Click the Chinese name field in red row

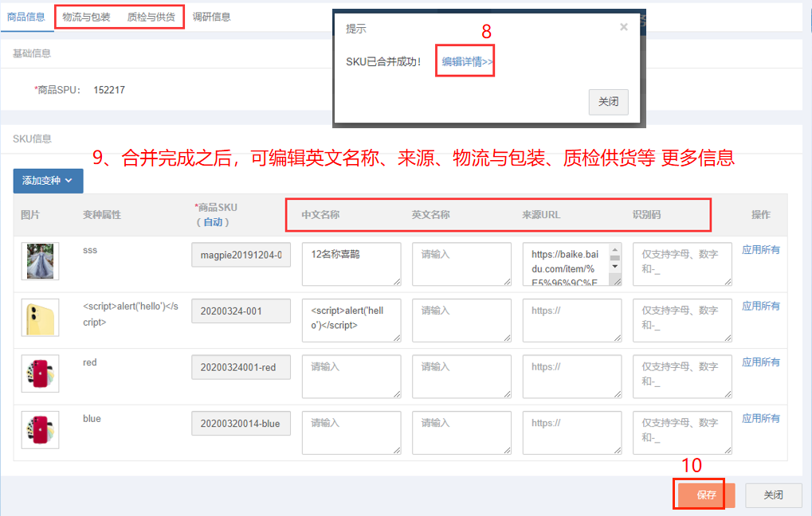coord(351,377)
